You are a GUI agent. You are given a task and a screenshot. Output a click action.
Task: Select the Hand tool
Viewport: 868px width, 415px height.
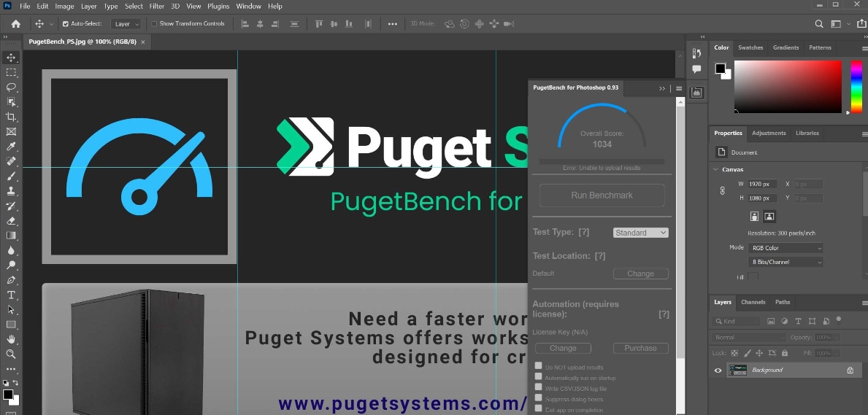(11, 339)
